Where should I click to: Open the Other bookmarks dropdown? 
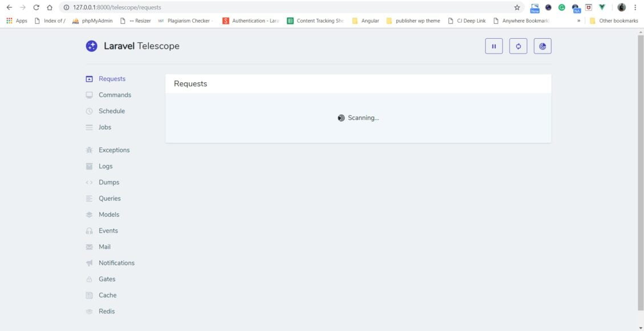tap(618, 20)
